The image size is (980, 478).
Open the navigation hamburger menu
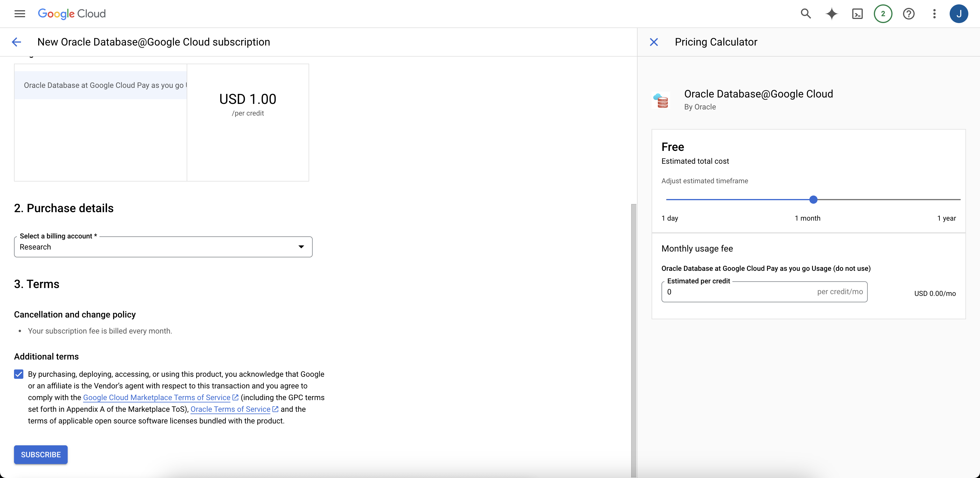click(20, 14)
